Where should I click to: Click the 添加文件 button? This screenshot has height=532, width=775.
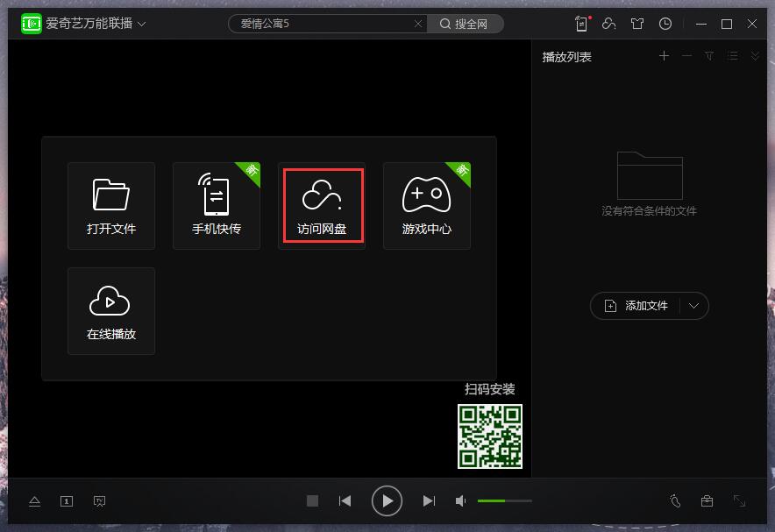coord(637,306)
